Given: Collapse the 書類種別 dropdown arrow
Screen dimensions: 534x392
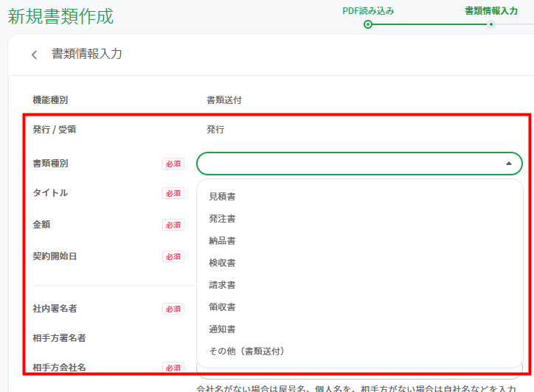Looking at the screenshot, I should point(509,164).
